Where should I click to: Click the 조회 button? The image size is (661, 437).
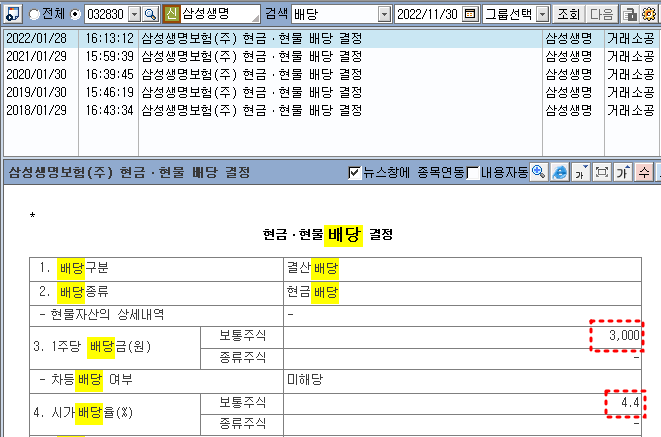[568, 14]
